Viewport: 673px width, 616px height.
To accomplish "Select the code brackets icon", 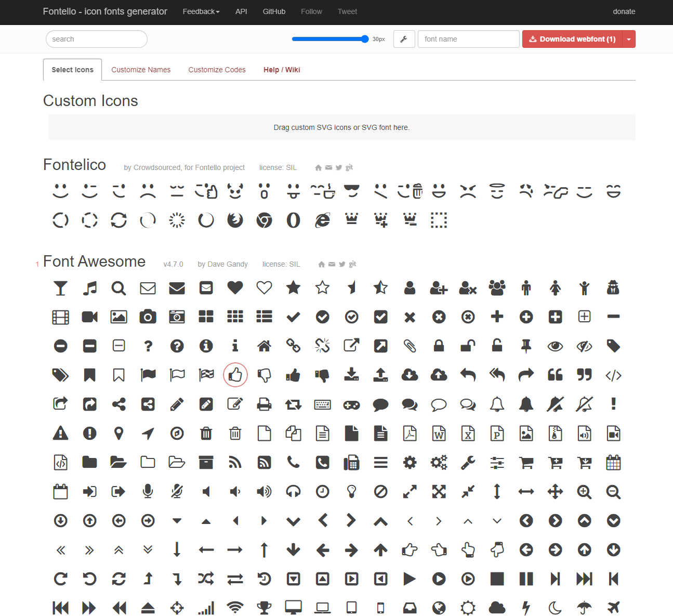I will [x=614, y=375].
